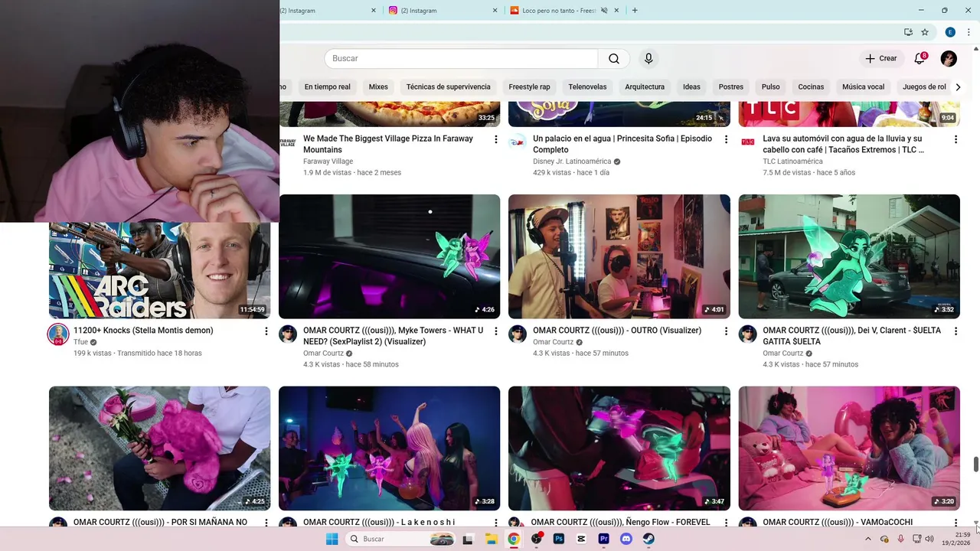Viewport: 980px width, 551px height.
Task: Close the Loco pero no tanto tab
Action: [617, 11]
